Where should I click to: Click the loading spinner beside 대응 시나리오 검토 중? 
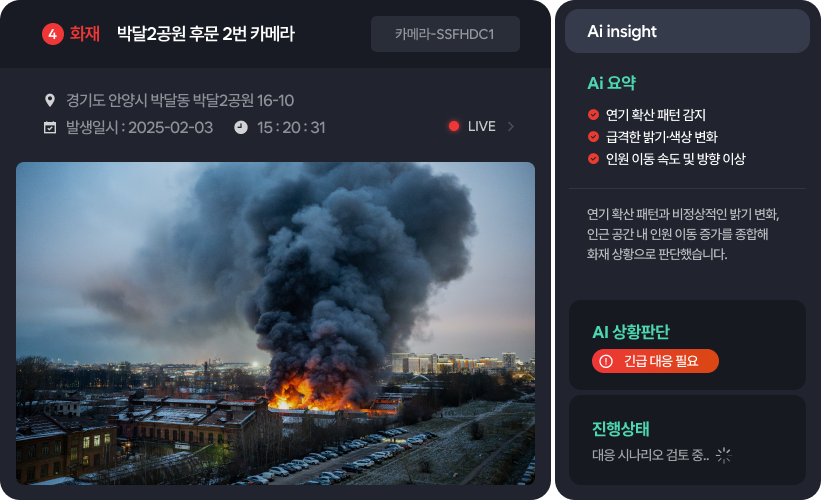click(x=724, y=455)
